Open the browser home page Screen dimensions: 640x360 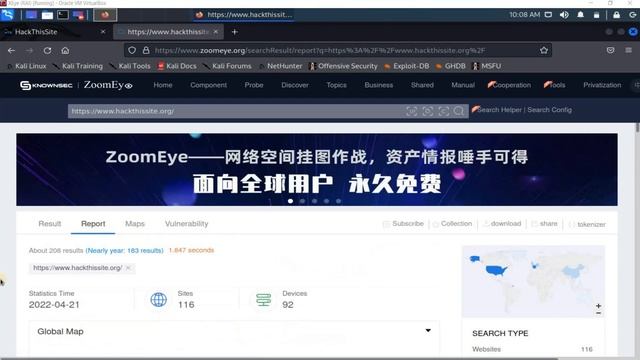point(65,50)
